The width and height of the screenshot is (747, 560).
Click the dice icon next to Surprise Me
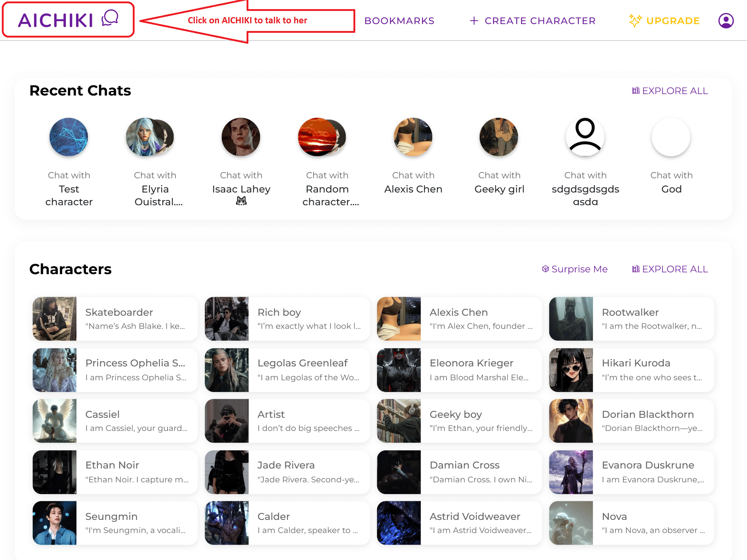(x=545, y=269)
